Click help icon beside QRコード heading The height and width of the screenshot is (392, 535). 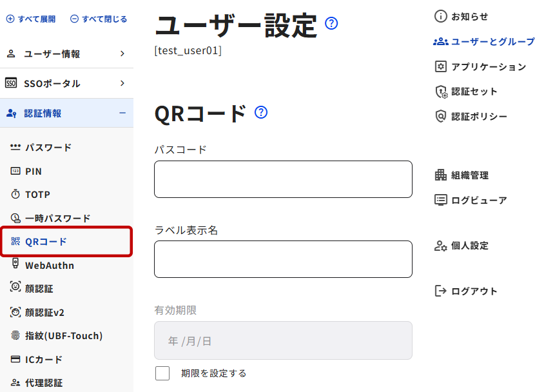coord(261,112)
